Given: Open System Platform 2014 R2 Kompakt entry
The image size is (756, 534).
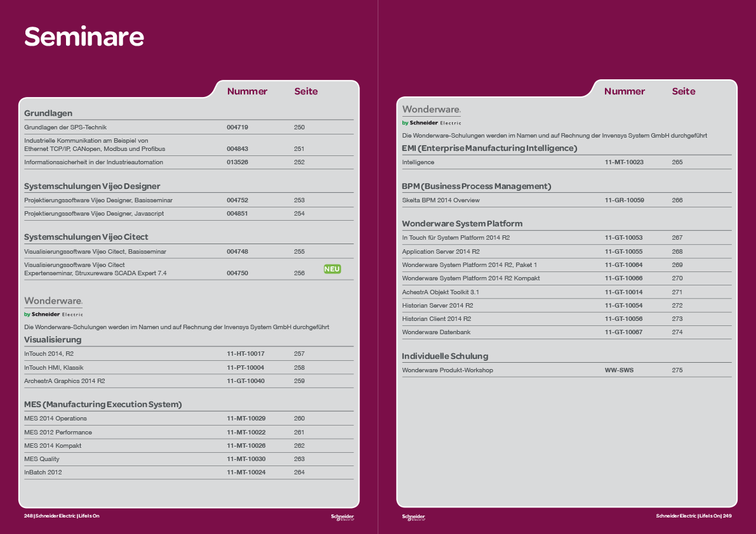Looking at the screenshot, I should [x=470, y=278].
